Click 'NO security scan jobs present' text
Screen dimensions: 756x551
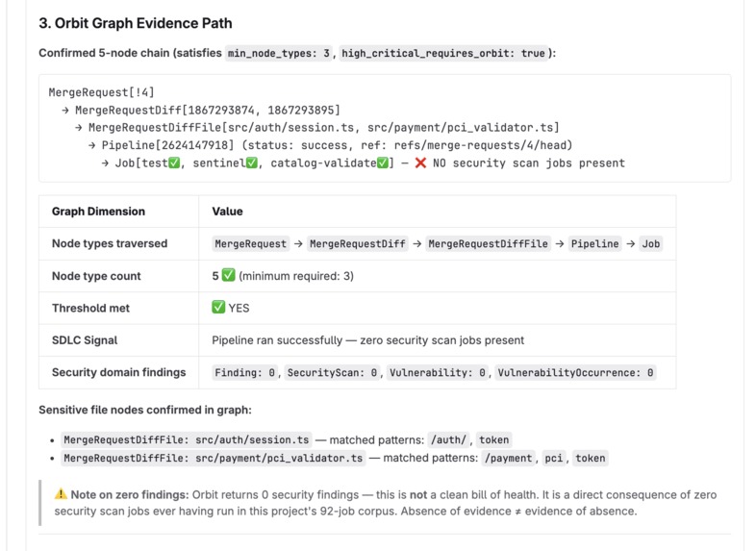pyautogui.click(x=528, y=163)
